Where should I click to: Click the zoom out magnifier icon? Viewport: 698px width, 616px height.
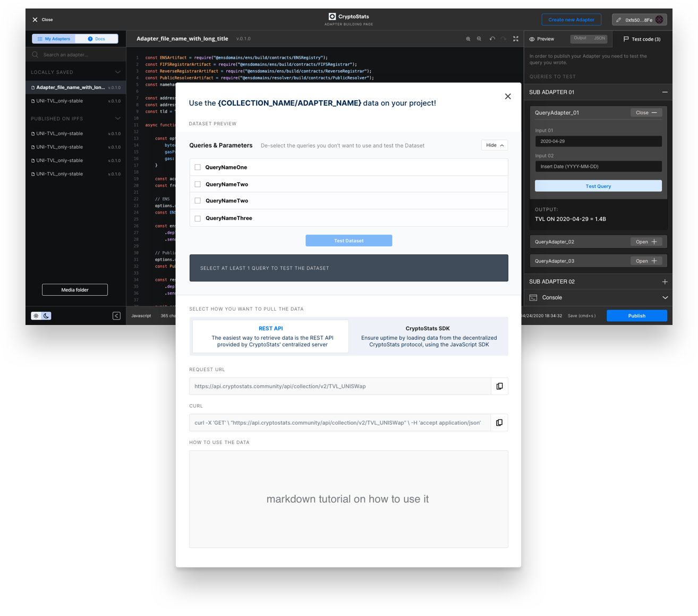pos(479,39)
